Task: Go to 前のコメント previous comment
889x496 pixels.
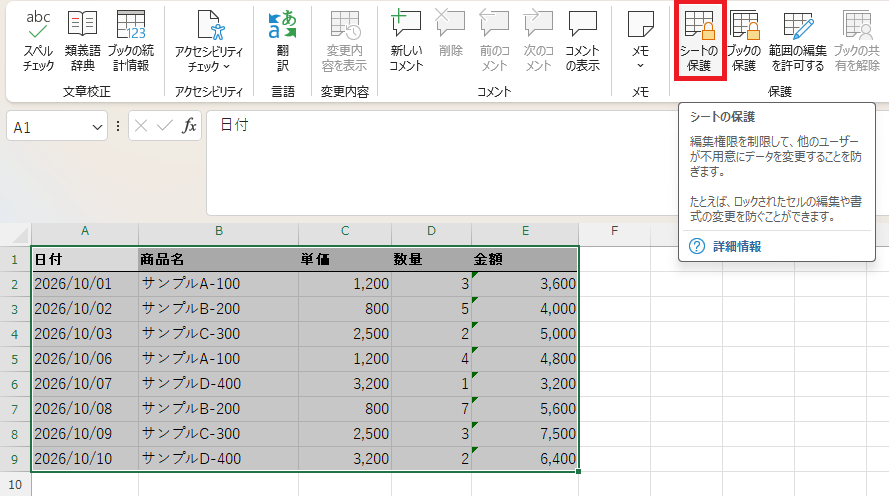Action: [494, 41]
